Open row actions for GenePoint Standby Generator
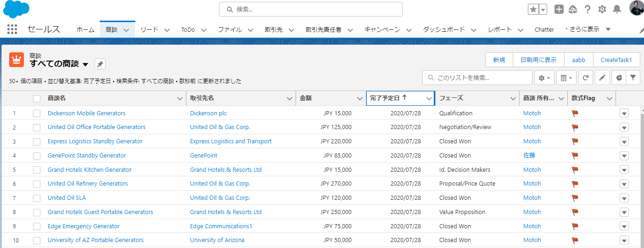The height and width of the screenshot is (248, 644). (624, 156)
